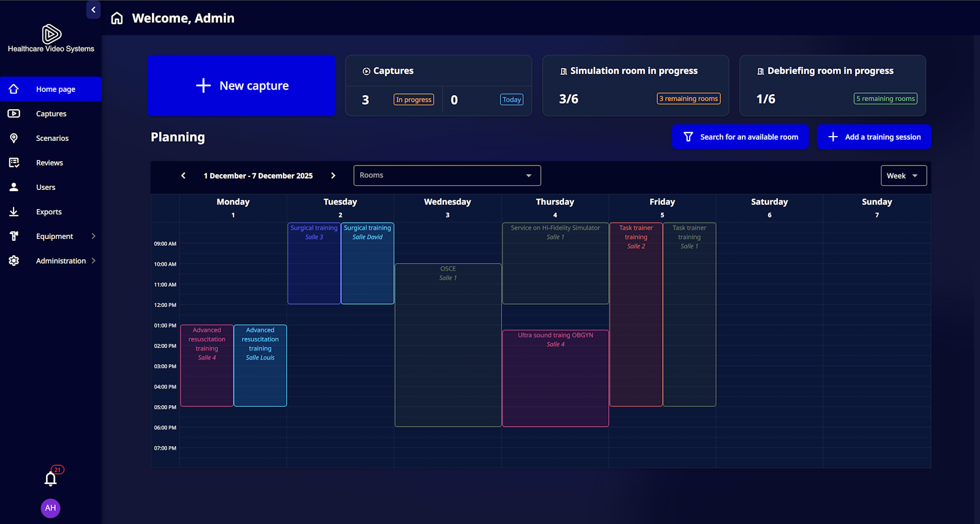
Task: Click the home icon beside Welcome, Admin
Action: pyautogui.click(x=117, y=18)
